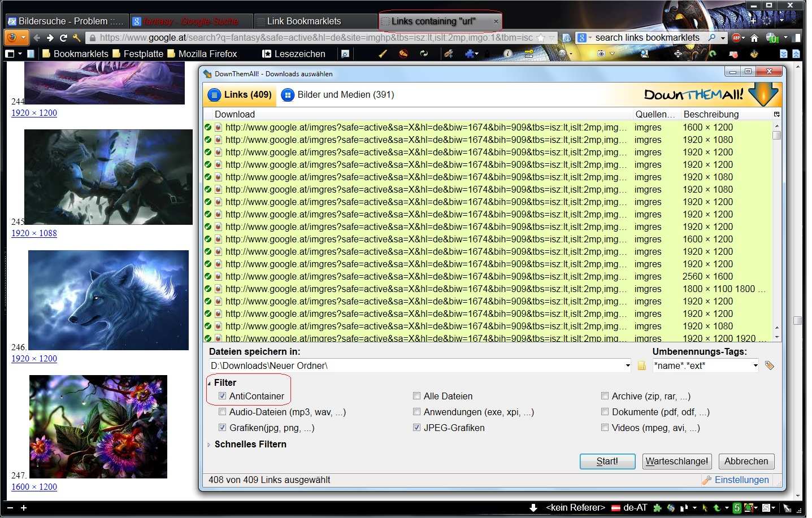Go to the Firefox home page icon

[x=754, y=38]
